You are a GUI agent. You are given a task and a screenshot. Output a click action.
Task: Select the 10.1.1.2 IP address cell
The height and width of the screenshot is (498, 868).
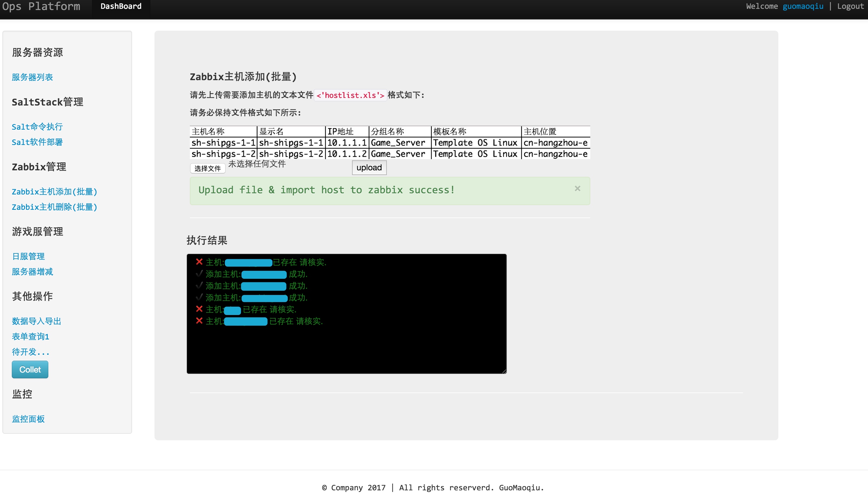[347, 154]
